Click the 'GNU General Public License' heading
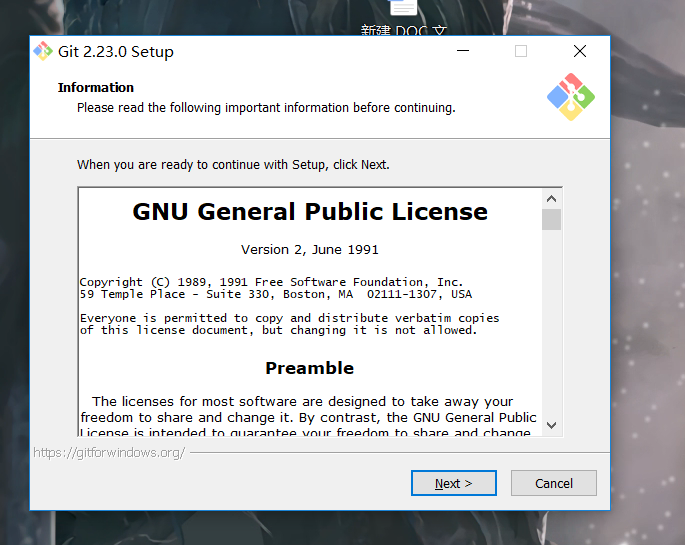685x545 pixels. click(x=310, y=212)
